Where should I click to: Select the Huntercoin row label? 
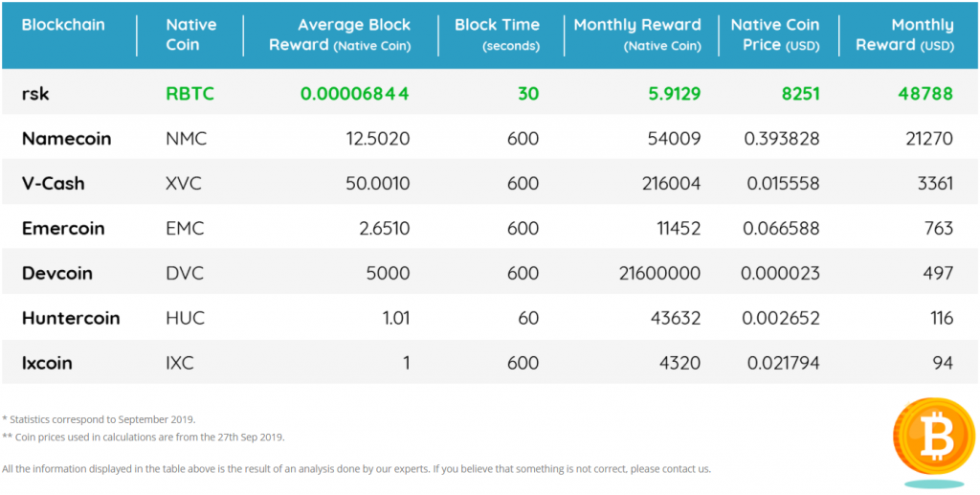tap(71, 319)
